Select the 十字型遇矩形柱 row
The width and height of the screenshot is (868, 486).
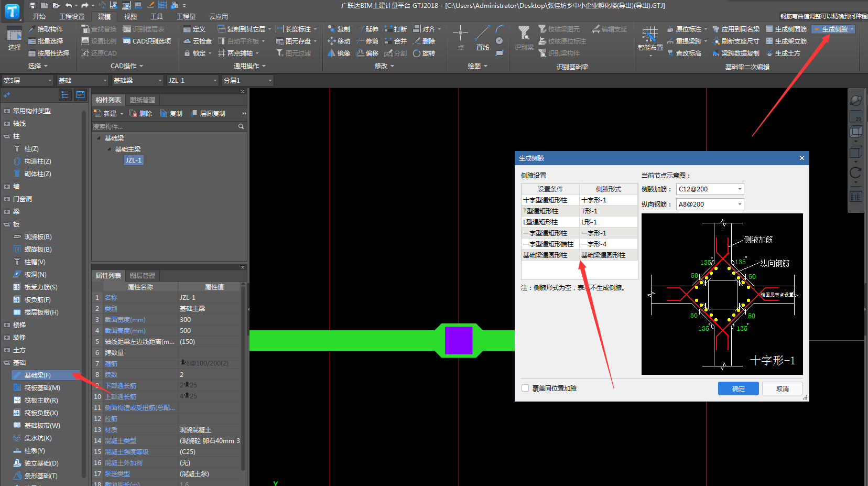[x=579, y=200]
